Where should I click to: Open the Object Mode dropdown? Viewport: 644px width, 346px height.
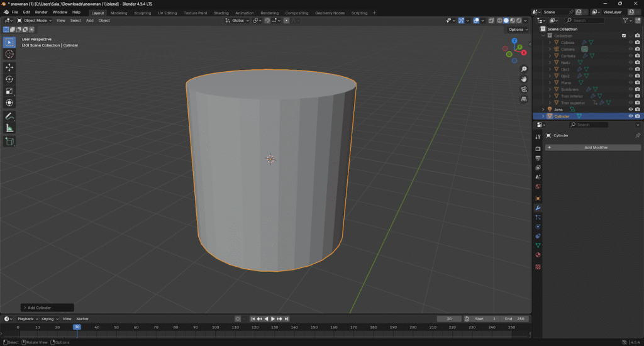[x=35, y=21]
